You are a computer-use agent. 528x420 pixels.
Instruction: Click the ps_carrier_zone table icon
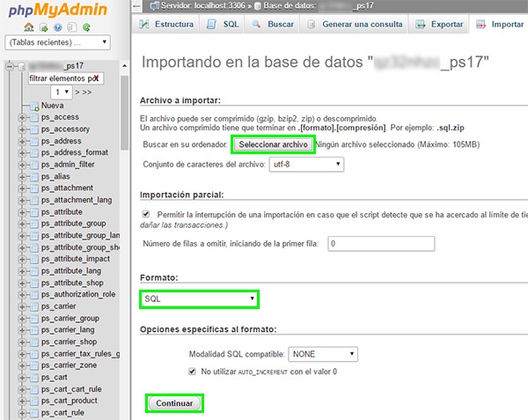pyautogui.click(x=34, y=366)
